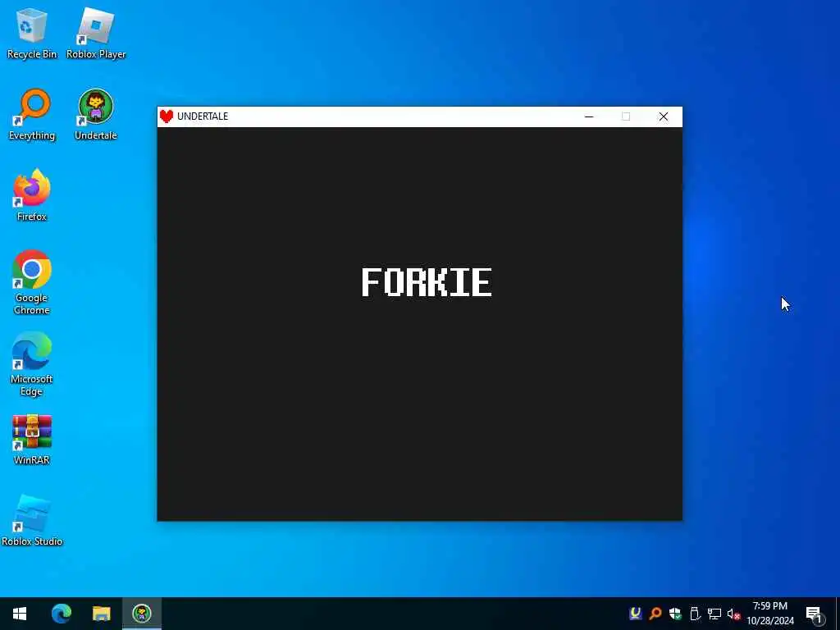Click Safely Remove Hardware USB icon
840x630 pixels.
tap(695, 614)
